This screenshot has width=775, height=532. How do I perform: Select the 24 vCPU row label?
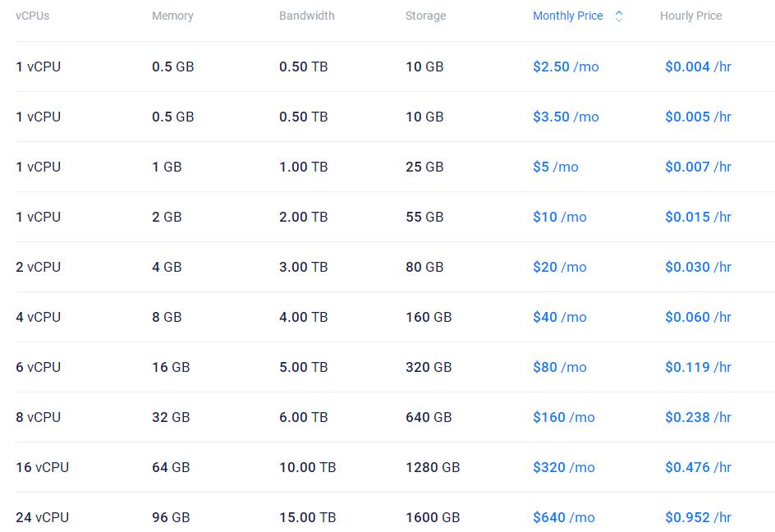tap(42, 518)
